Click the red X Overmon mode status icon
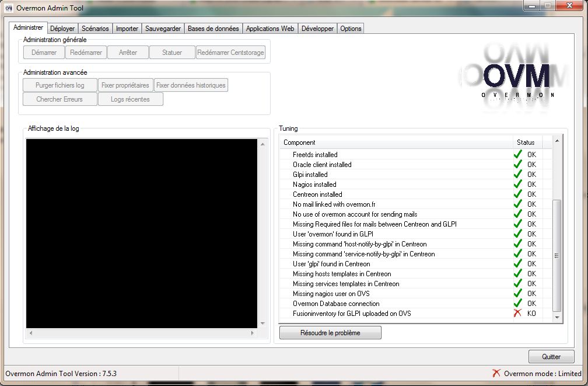 [496, 373]
